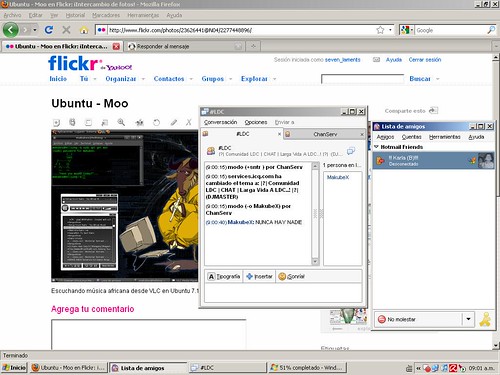500x375 pixels.
Task: Open the seven_laments profile link
Action: pyautogui.click(x=343, y=60)
